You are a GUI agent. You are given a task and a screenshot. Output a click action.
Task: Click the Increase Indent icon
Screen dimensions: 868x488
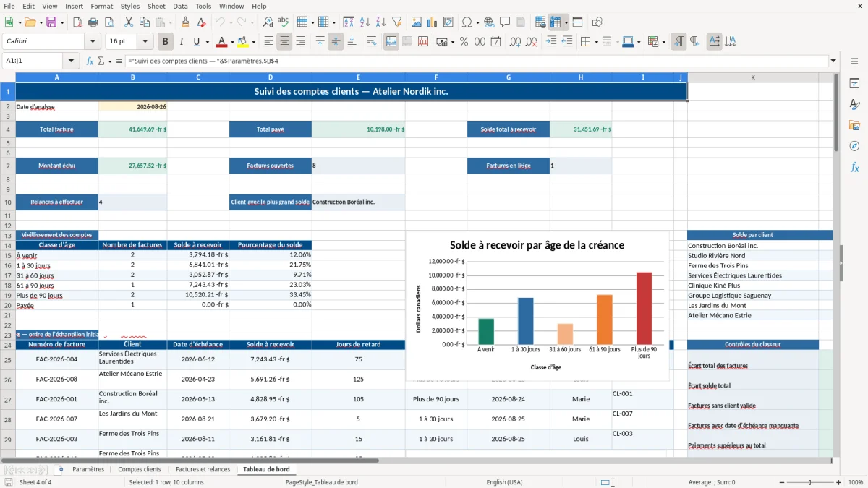coord(550,42)
